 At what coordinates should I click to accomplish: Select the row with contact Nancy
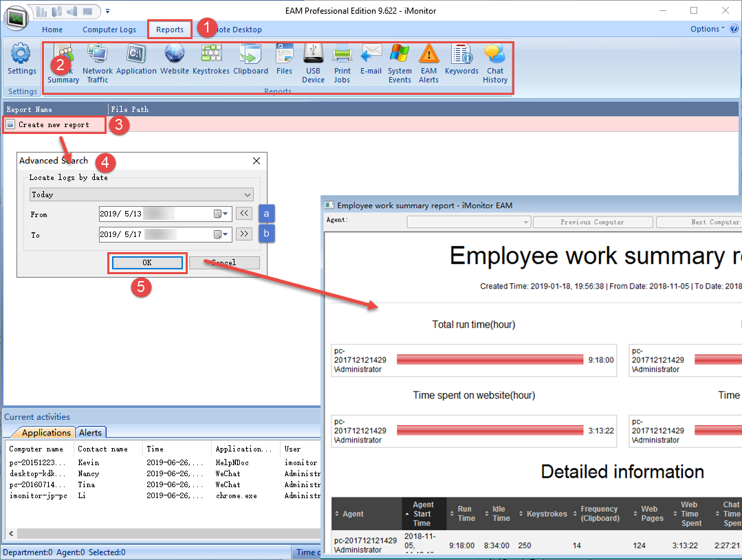(163, 473)
